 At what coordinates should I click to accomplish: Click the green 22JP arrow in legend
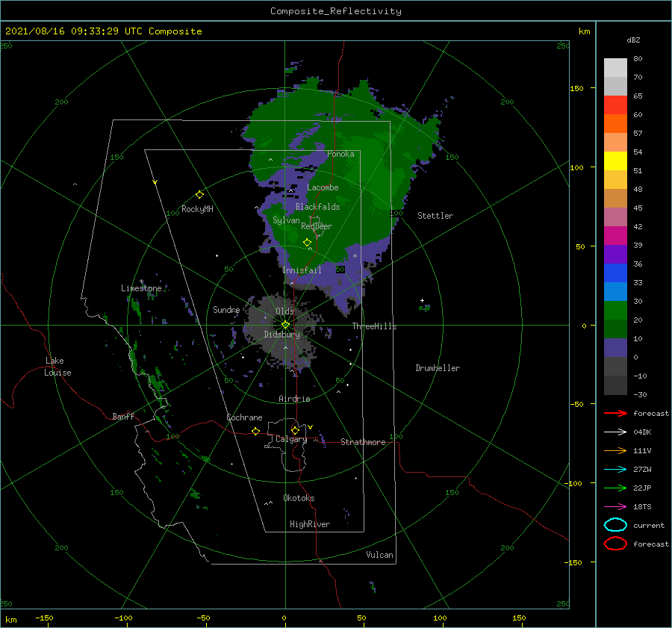pos(615,488)
